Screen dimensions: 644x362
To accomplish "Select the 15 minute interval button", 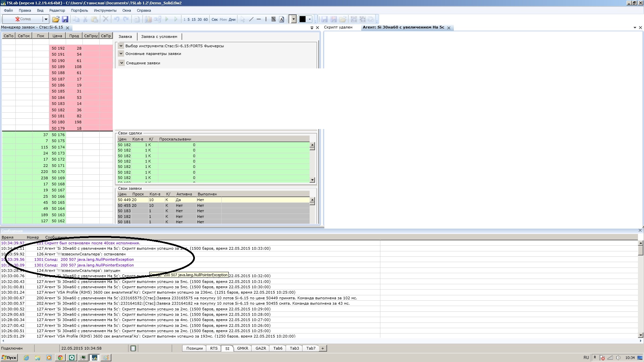I will 194,19.
